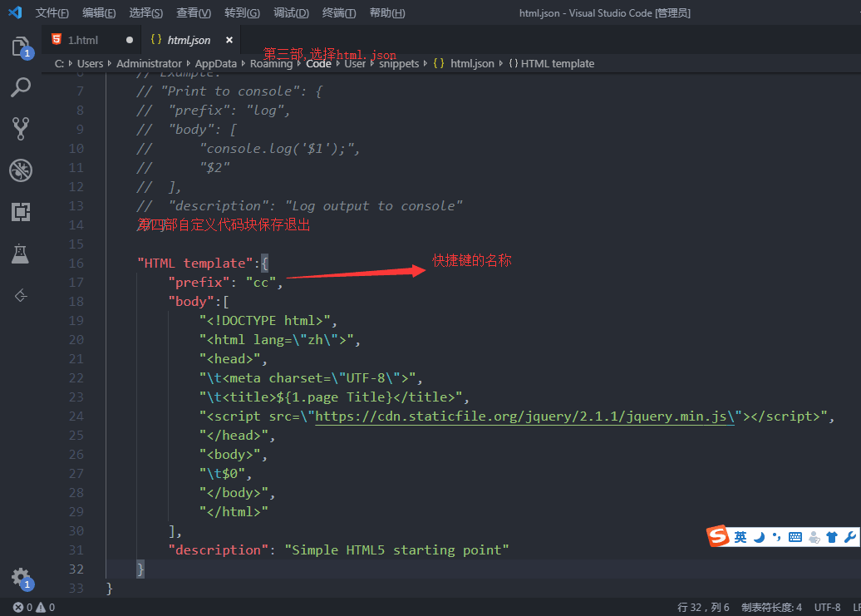Image resolution: width=861 pixels, height=616 pixels.
Task: Click the "cc" prefix value
Action: 261,283
